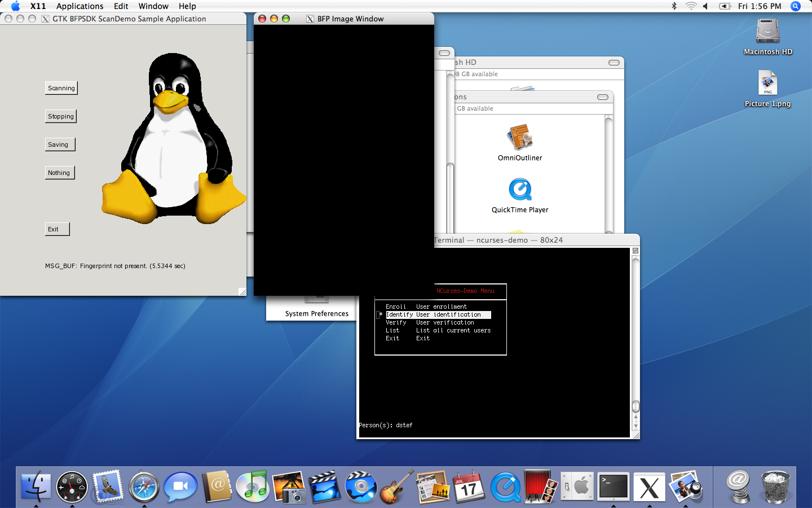Click the Terminal icon in the dock
This screenshot has height=508, width=812.
pyautogui.click(x=614, y=487)
